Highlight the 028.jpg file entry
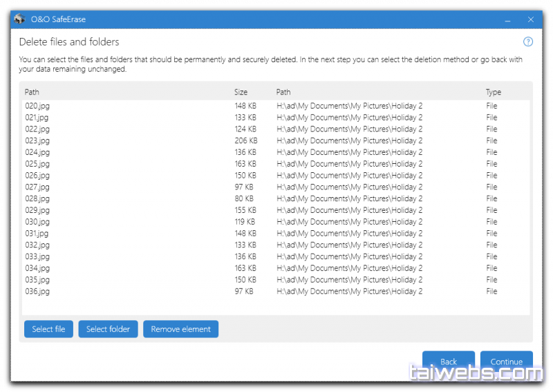Screen dimensions: 553x392 click(x=37, y=198)
